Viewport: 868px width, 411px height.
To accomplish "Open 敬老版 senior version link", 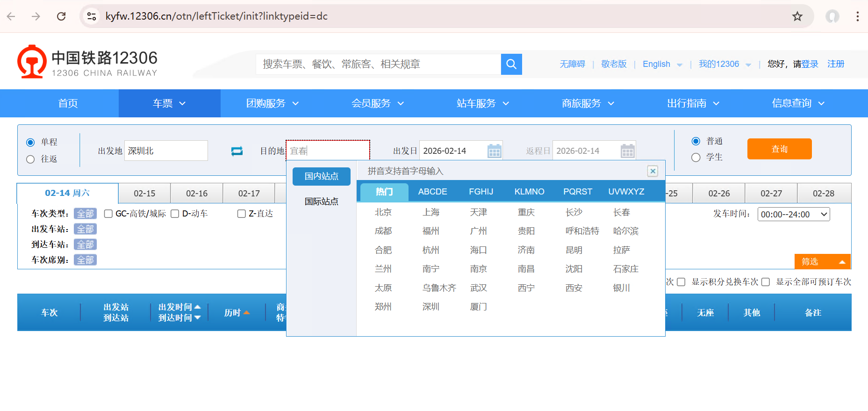I will pos(614,64).
